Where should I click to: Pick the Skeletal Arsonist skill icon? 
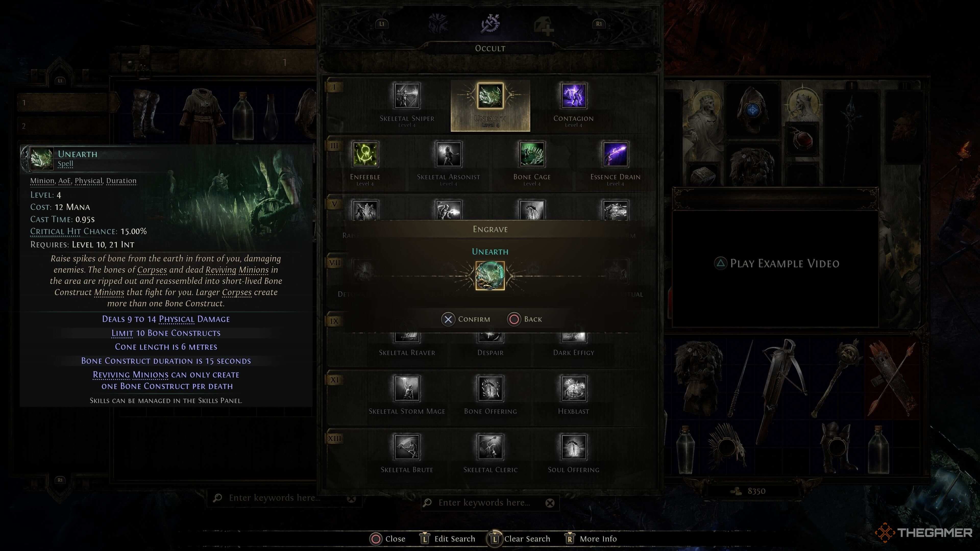[449, 154]
